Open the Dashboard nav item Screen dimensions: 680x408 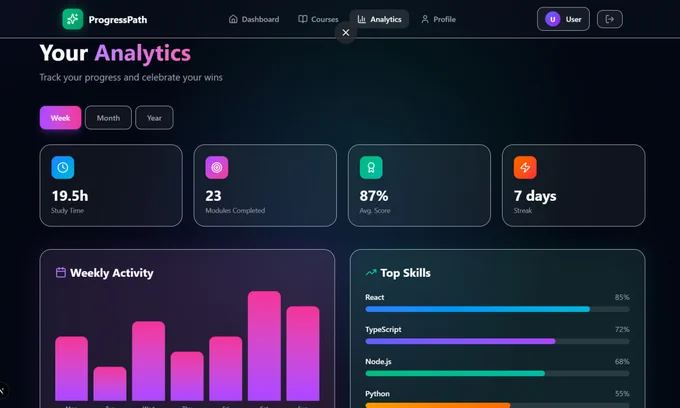pos(254,19)
